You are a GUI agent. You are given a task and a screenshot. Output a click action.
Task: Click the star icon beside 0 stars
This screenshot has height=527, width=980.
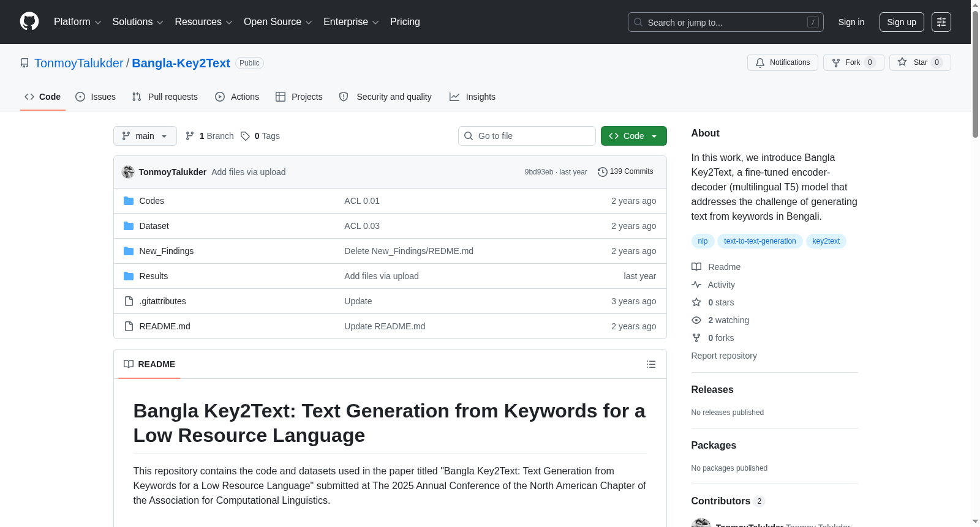coord(696,302)
